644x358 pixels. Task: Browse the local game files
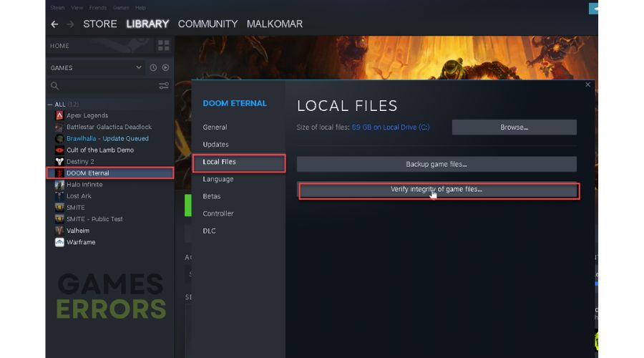pos(514,127)
